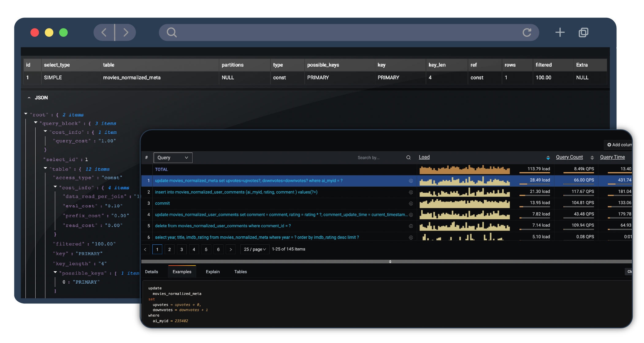Screen dimensions: 644x343
Task: Collapse the query_block JSON node
Action: [36, 123]
